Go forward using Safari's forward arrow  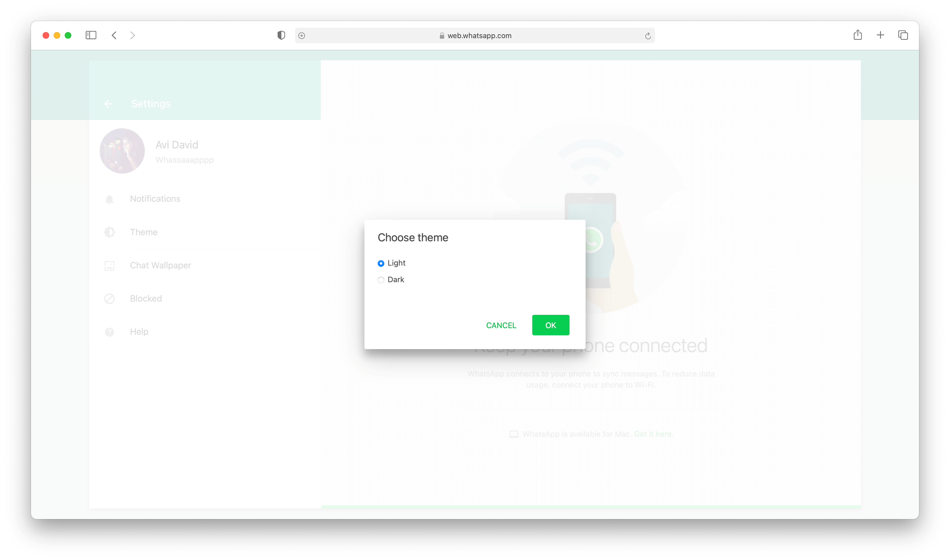click(x=132, y=35)
